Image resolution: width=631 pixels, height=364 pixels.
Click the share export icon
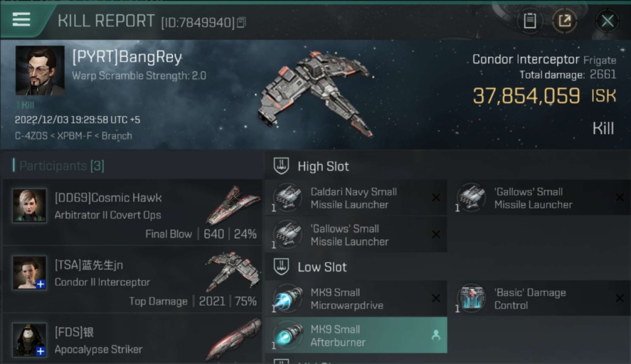[565, 21]
